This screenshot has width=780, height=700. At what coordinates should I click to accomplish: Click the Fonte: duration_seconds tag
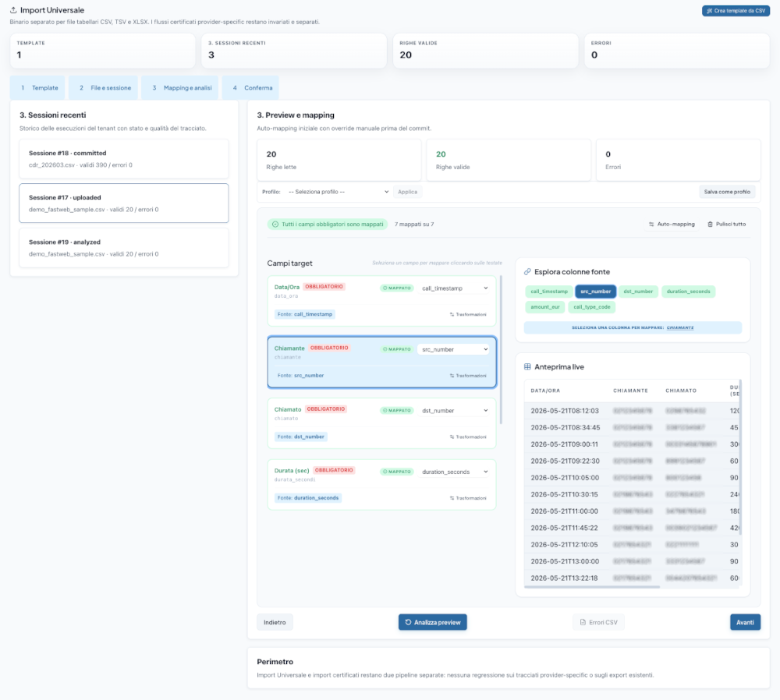(308, 497)
